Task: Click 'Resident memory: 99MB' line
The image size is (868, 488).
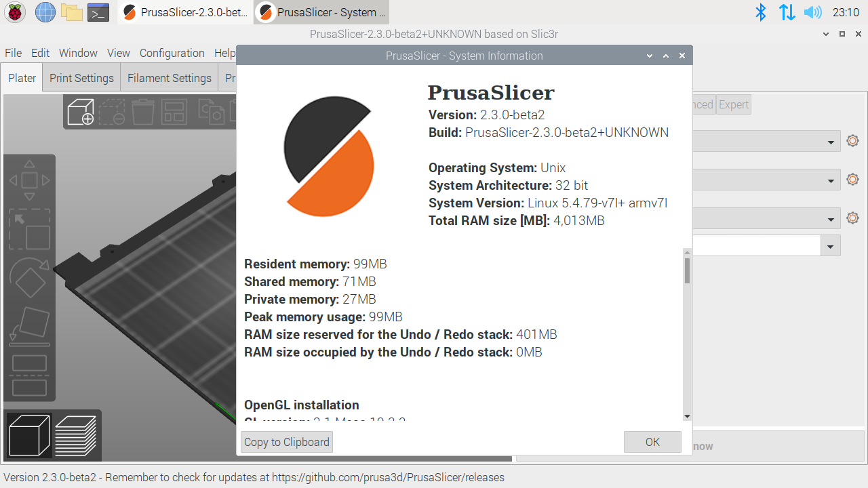Action: (x=315, y=264)
